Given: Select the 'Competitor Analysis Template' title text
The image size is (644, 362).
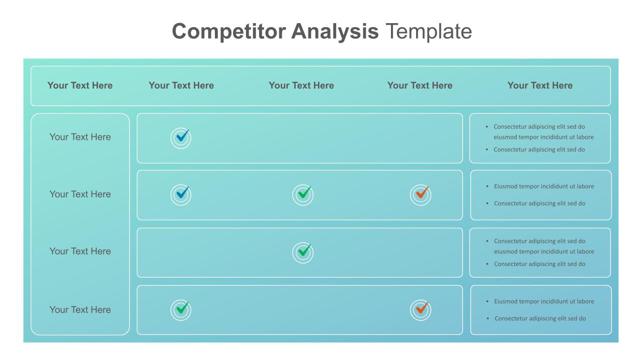Looking at the screenshot, I should [322, 31].
